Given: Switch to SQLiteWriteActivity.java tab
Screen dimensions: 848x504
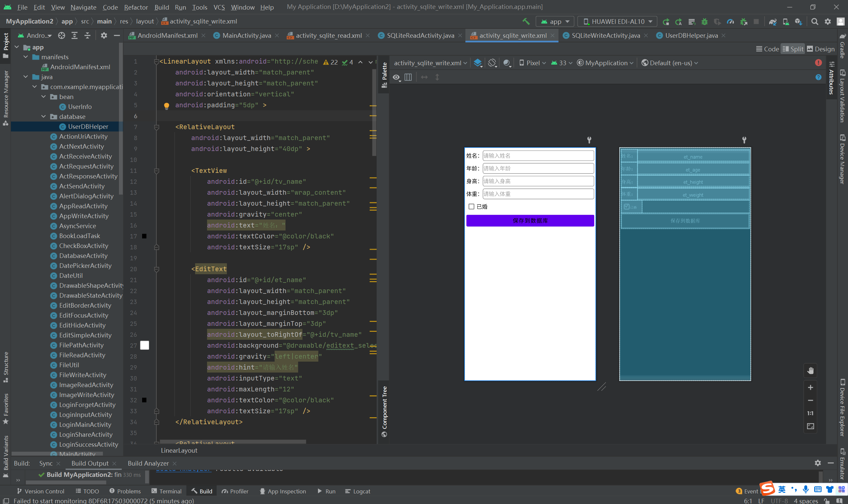Looking at the screenshot, I should [x=606, y=35].
